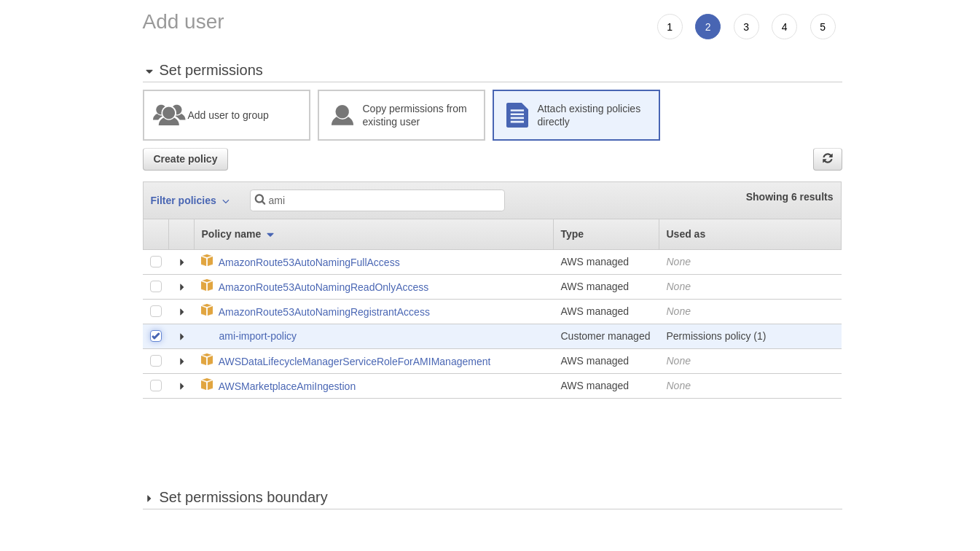Expand the Set permissions boundary section

149,497
